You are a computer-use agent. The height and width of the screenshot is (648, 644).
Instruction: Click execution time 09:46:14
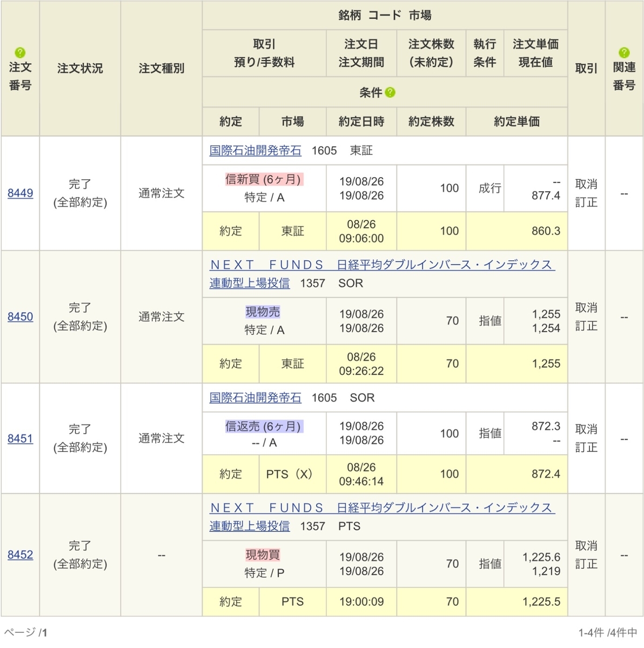[361, 481]
